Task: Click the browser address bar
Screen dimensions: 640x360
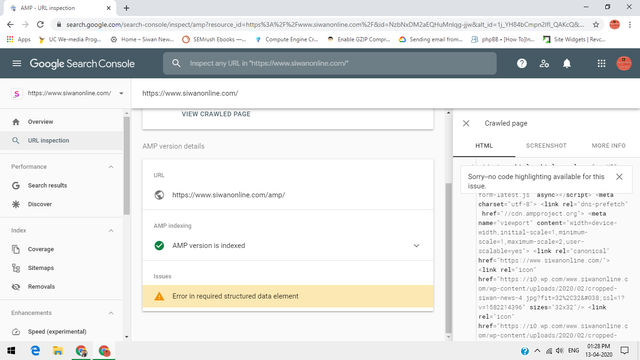Action: [324, 24]
